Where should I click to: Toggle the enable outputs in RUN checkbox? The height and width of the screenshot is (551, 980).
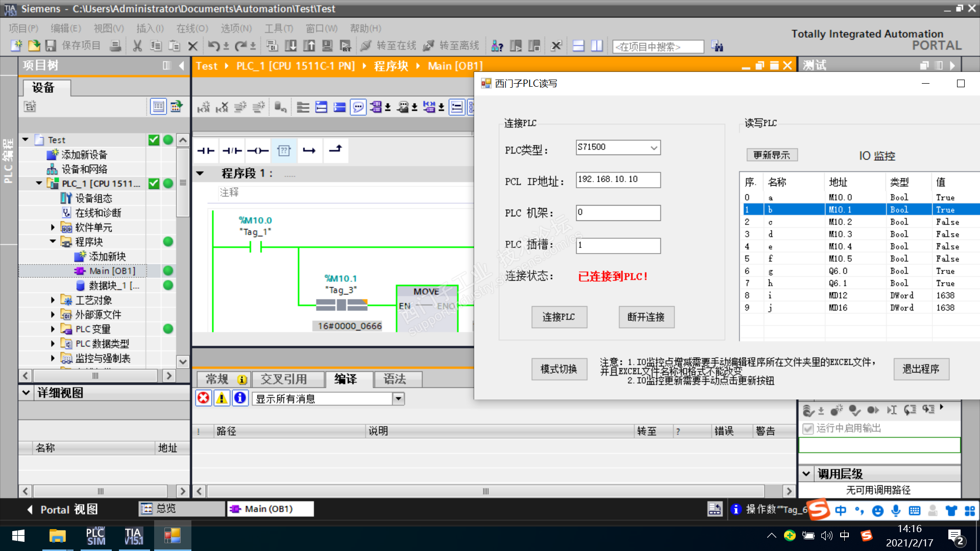click(x=808, y=429)
